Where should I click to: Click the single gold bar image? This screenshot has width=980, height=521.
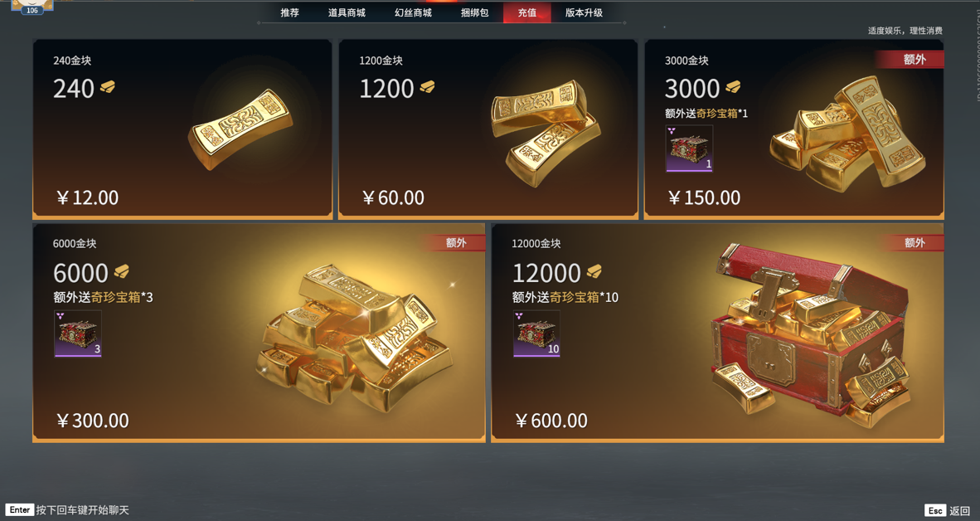240,129
